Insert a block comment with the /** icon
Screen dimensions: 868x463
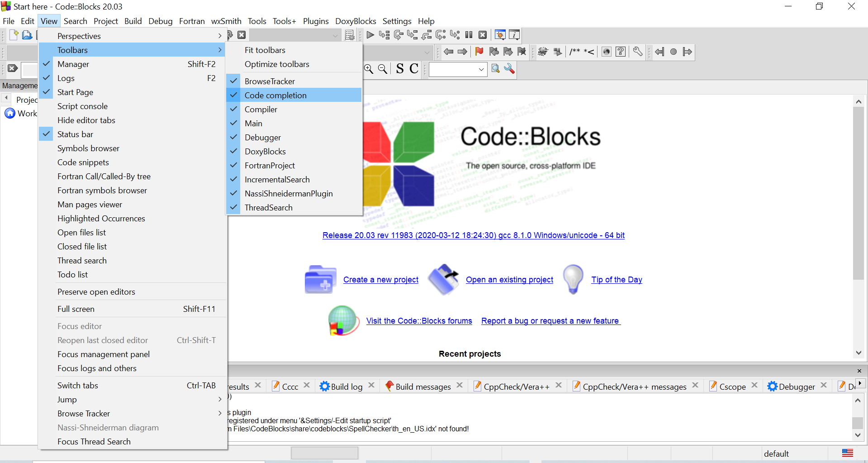(575, 52)
